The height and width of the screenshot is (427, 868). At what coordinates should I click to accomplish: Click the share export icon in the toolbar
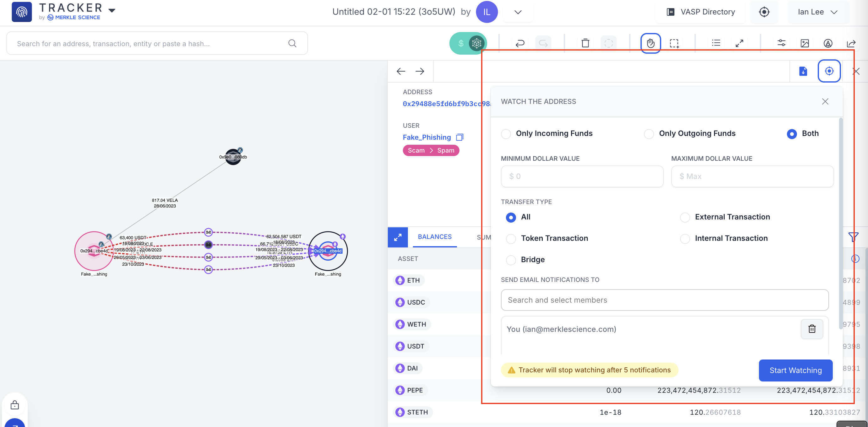tap(851, 43)
